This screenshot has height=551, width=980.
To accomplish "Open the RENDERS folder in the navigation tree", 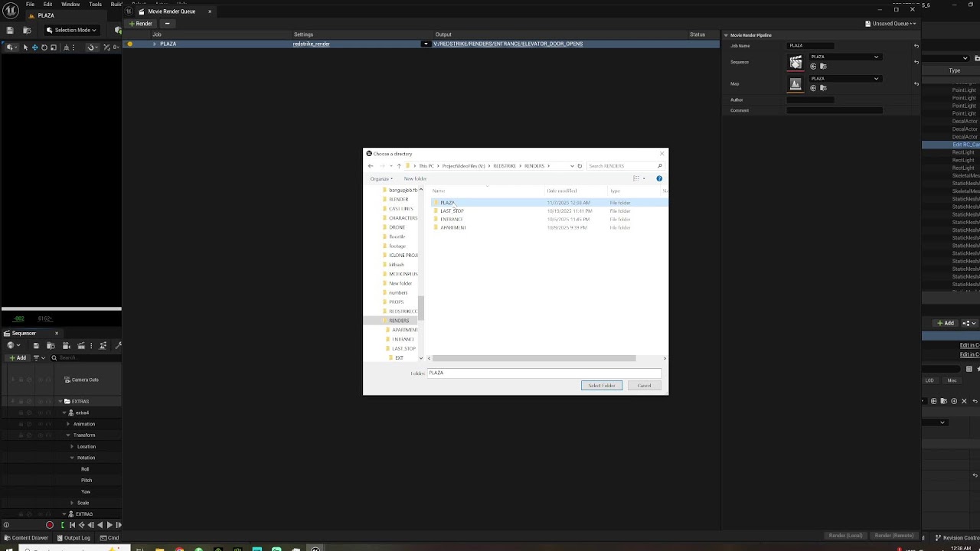I will (x=398, y=321).
